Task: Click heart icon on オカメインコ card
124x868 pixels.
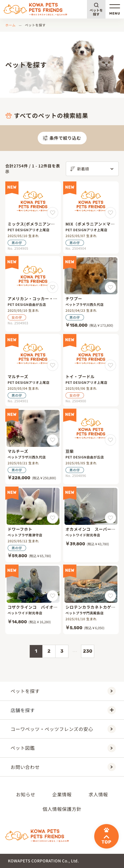Action: (x=110, y=518)
